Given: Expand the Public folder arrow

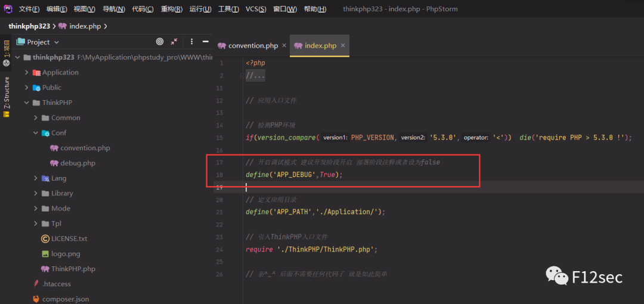Looking at the screenshot, I should (26, 88).
